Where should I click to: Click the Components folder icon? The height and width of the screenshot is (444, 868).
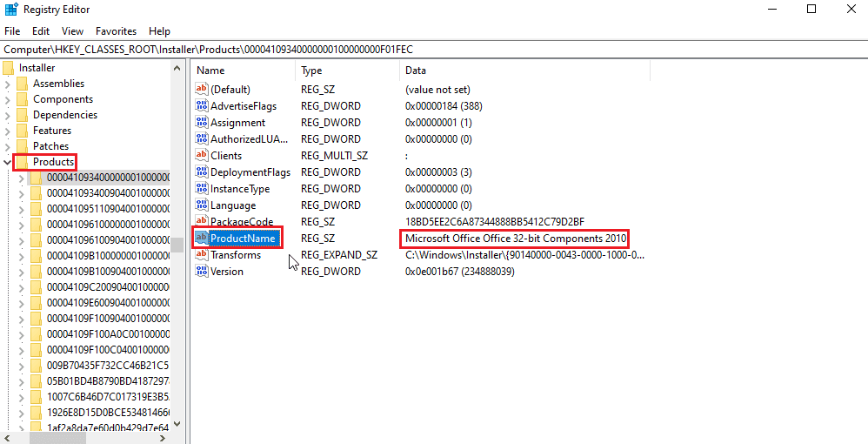22,99
